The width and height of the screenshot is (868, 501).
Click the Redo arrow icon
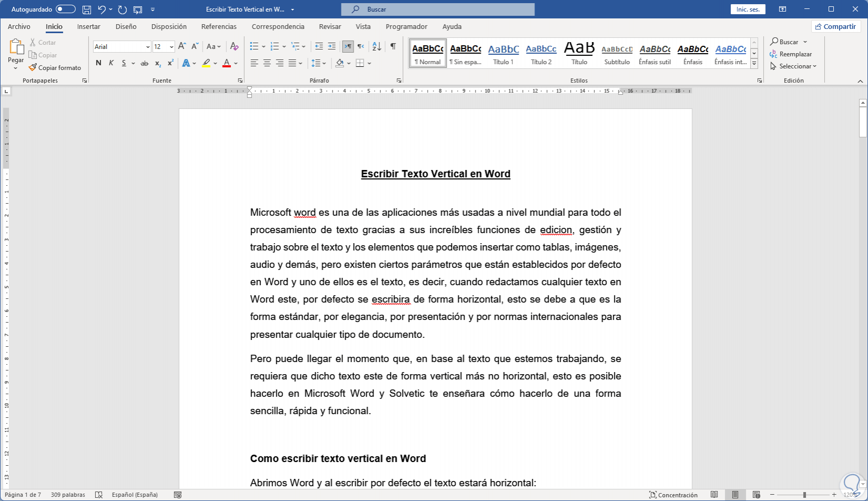coord(123,9)
